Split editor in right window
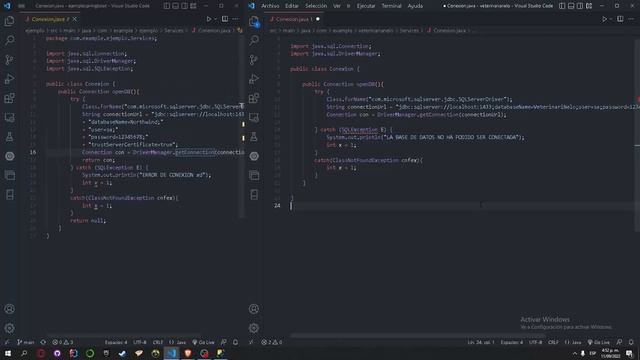The width and height of the screenshot is (640, 360). click(x=620, y=19)
